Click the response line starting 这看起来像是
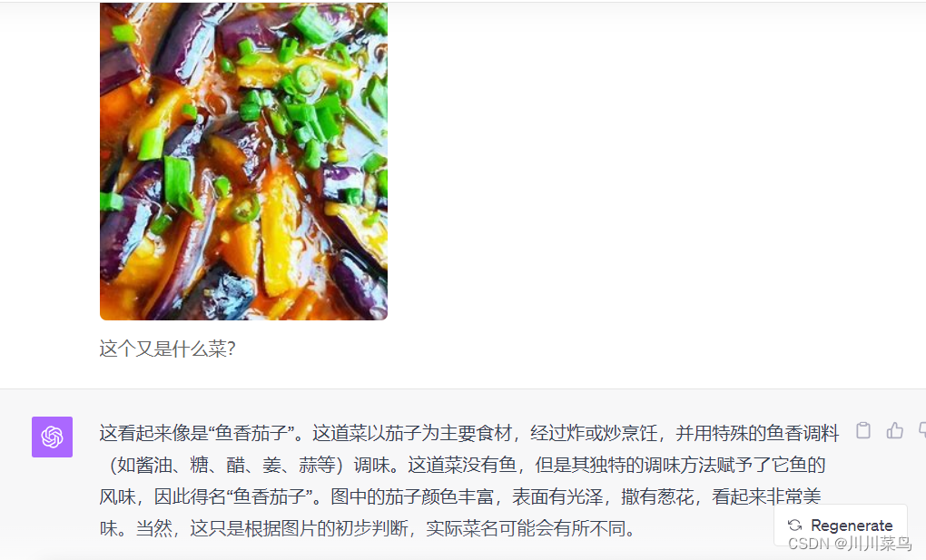The height and width of the screenshot is (560, 926). point(469,433)
